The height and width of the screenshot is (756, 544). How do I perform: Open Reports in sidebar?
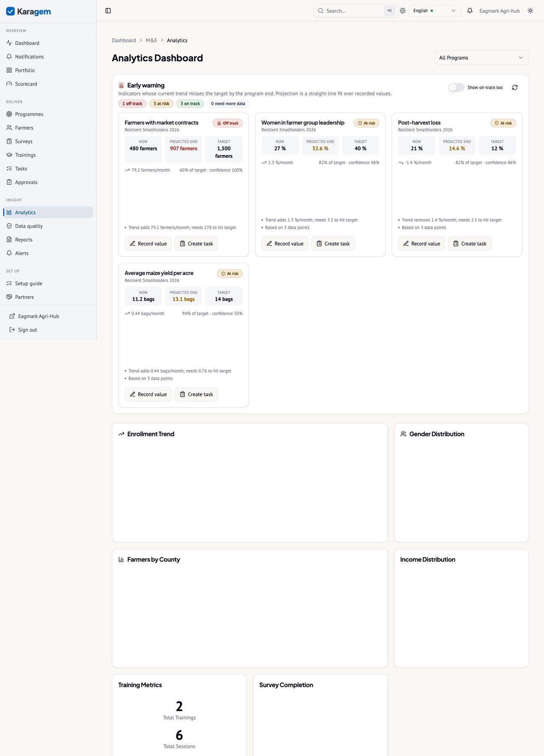click(x=48, y=239)
